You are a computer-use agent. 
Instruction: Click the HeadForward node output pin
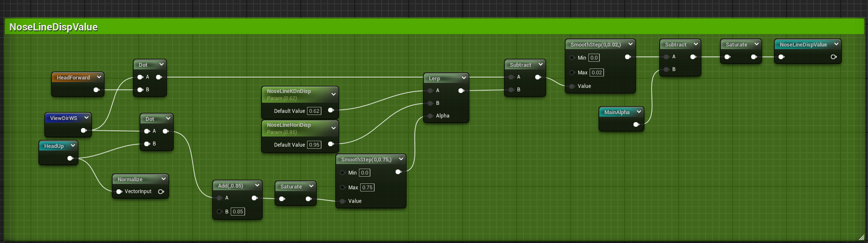(96, 90)
